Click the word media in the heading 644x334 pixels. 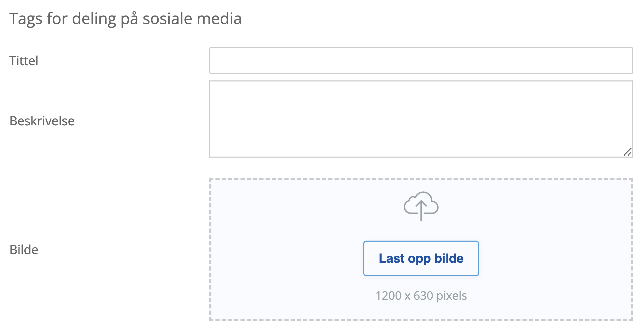coord(219,19)
